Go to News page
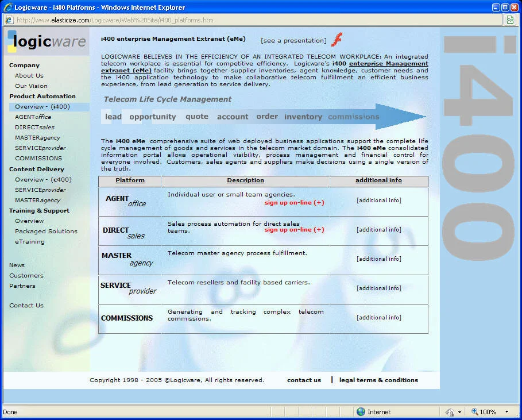Viewport: 522px width, 420px height. click(17, 265)
